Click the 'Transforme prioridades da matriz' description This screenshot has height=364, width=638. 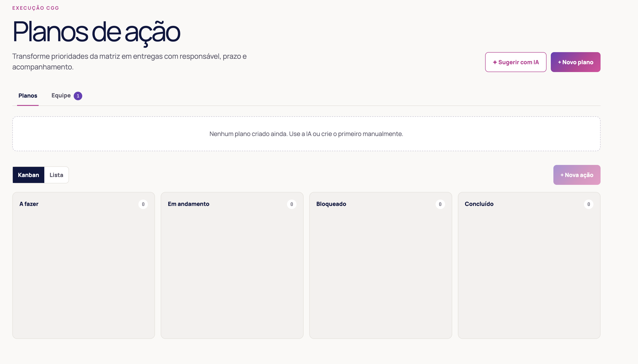pyautogui.click(x=129, y=62)
